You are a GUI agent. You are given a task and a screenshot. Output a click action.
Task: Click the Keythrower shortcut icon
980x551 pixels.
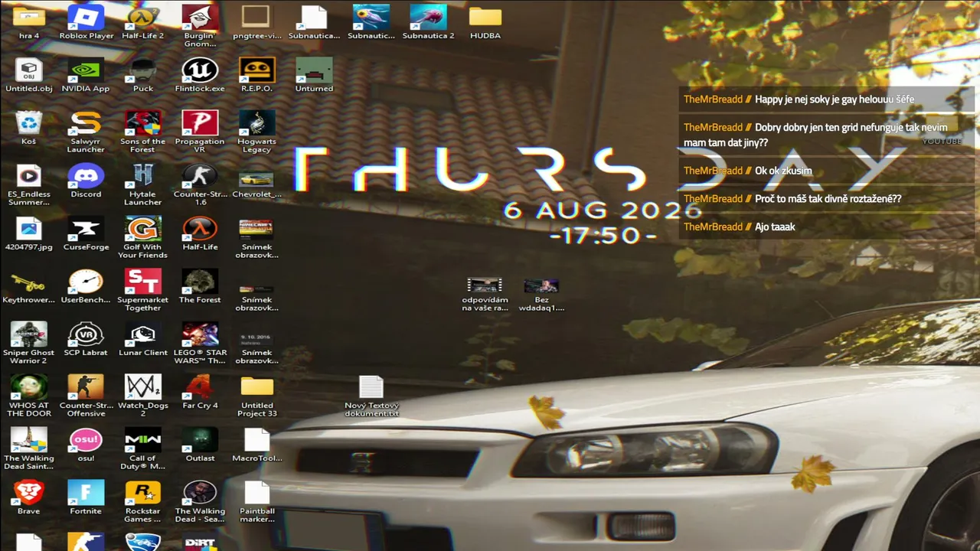pos(29,286)
